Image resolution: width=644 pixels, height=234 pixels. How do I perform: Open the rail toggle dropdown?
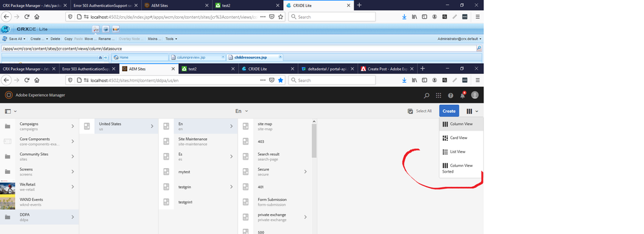coord(11,111)
